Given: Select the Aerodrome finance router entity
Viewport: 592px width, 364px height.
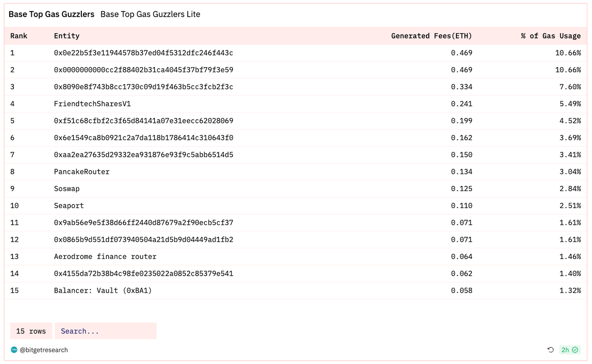Looking at the screenshot, I should click(x=105, y=256).
